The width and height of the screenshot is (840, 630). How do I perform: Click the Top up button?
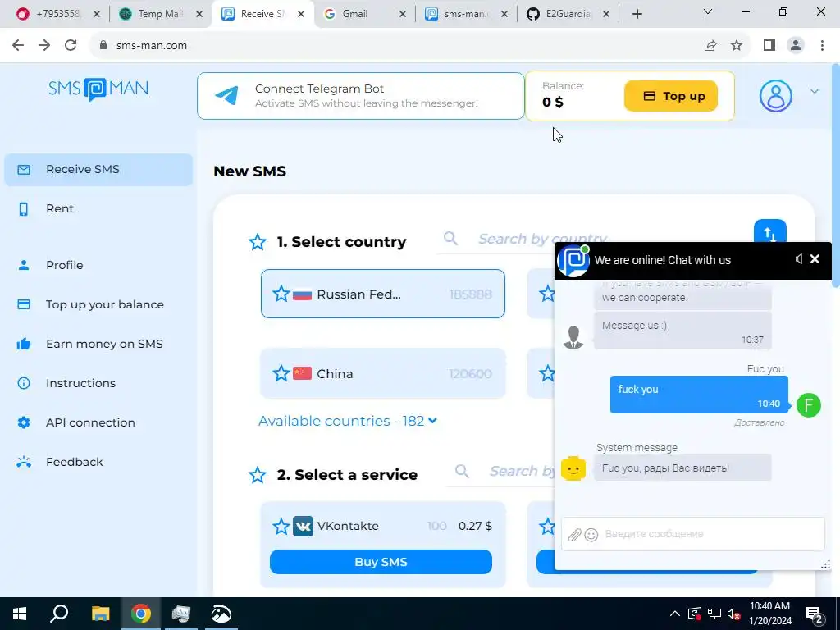tap(671, 96)
